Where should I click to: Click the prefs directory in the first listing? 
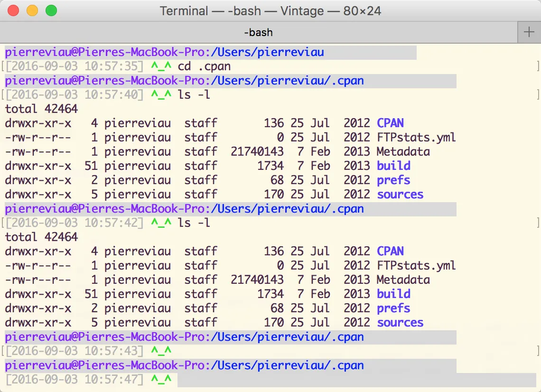click(394, 180)
